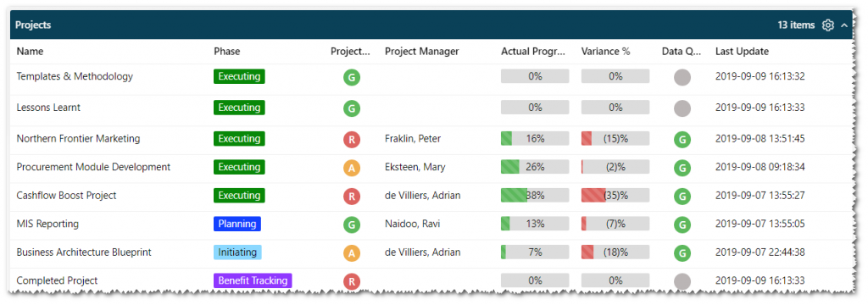Viewport: 868px width, 305px height.
Task: Open the Completed Project entry
Action: (57, 280)
